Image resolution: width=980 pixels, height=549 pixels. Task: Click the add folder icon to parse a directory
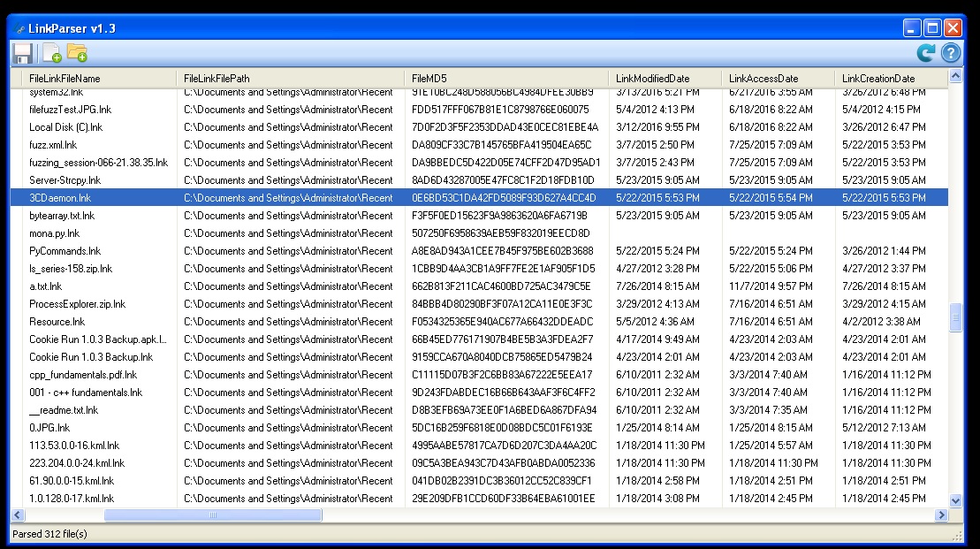[x=75, y=53]
